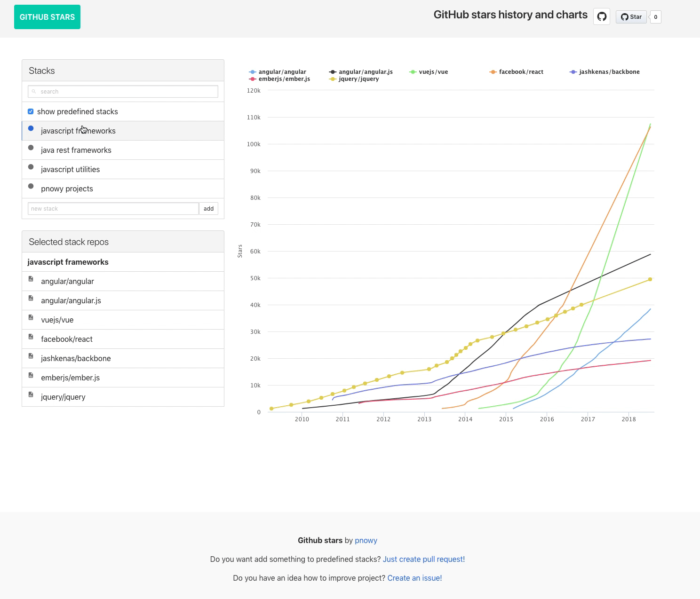This screenshot has width=700, height=599.
Task: Click chart icon beside vuejs/vue repo
Action: (31, 317)
